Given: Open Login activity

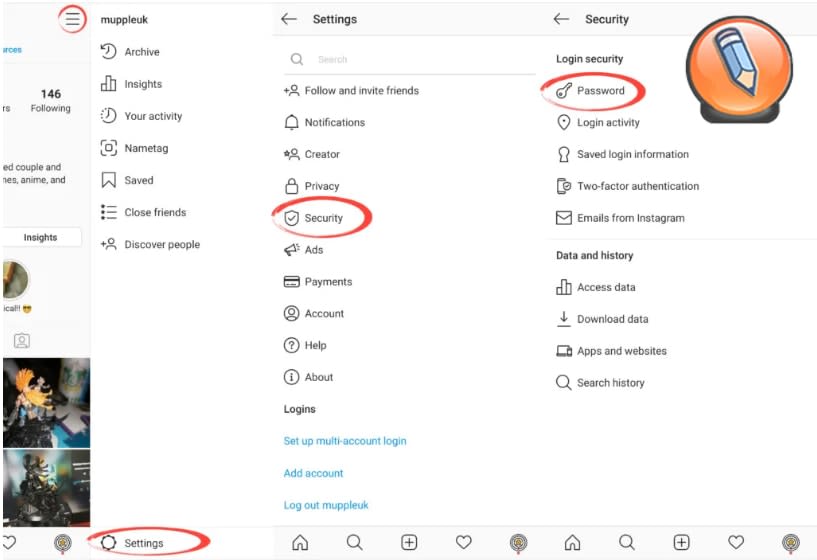Looking at the screenshot, I should (598, 122).
